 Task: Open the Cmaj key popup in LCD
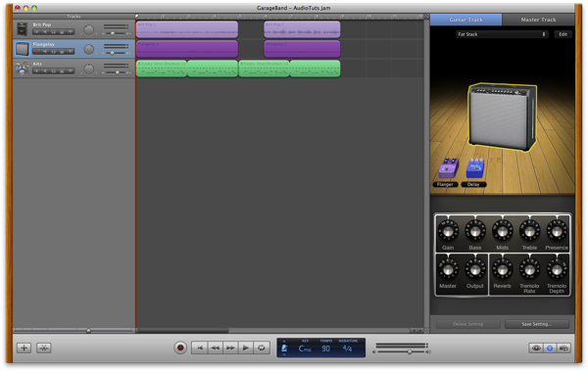point(305,348)
